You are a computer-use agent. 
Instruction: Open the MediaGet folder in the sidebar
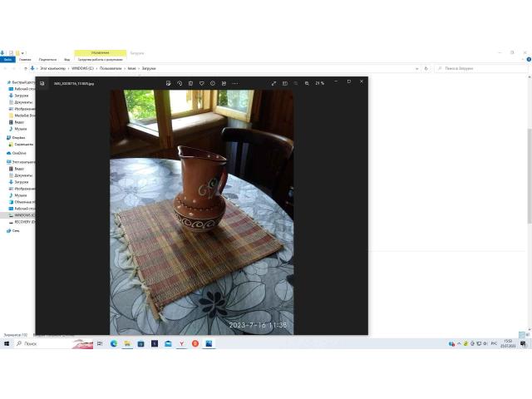22,116
